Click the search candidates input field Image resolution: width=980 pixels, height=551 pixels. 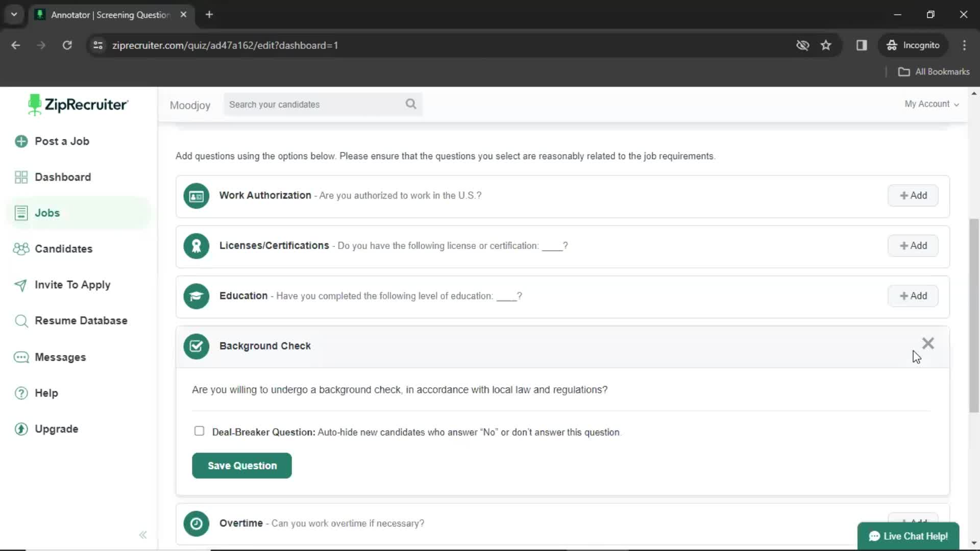pos(323,104)
